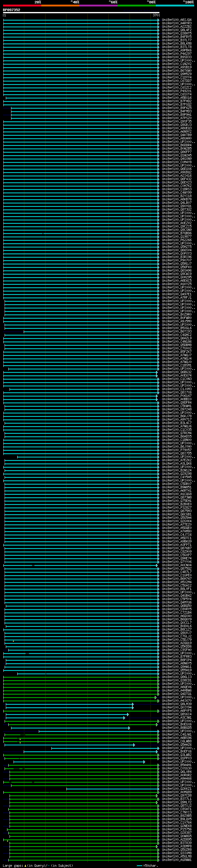
Task: Click label UniRef100_B3TLT7
Action: pos(177,40)
